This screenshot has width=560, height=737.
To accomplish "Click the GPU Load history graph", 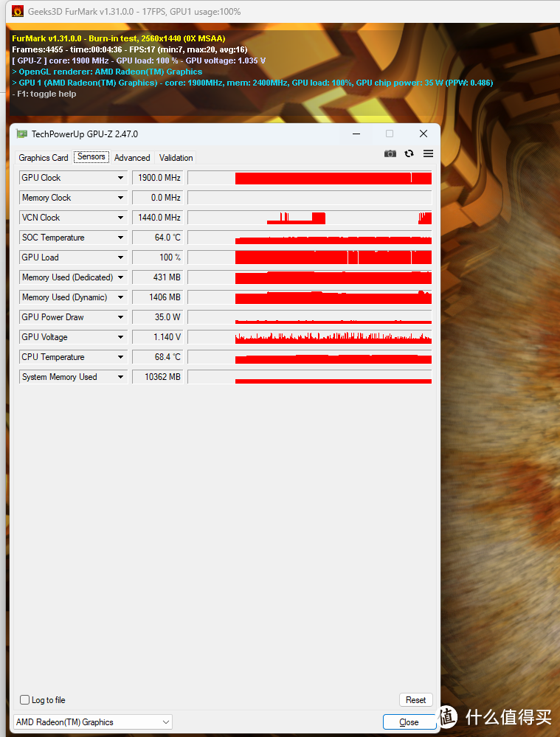I will tap(309, 257).
